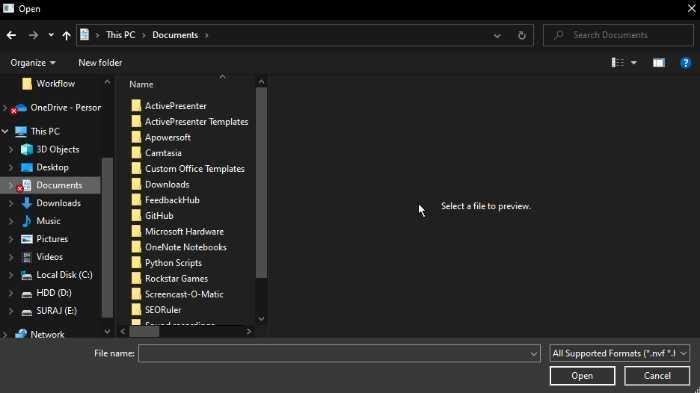Select the Downloads folder in file list
Image resolution: width=700 pixels, height=393 pixels.
(167, 184)
